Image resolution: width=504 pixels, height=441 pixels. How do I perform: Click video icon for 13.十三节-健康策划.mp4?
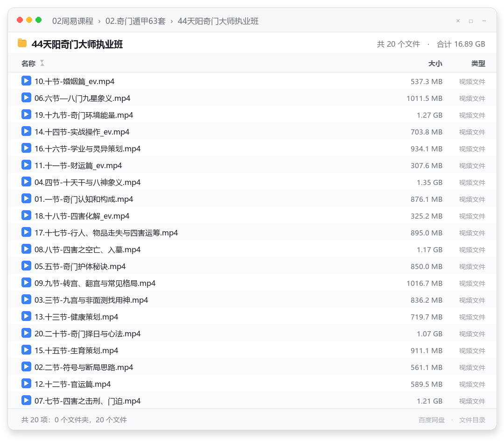[26, 316]
